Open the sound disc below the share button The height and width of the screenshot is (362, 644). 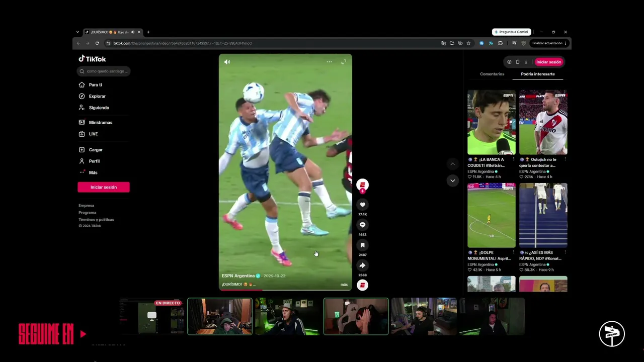click(x=362, y=285)
